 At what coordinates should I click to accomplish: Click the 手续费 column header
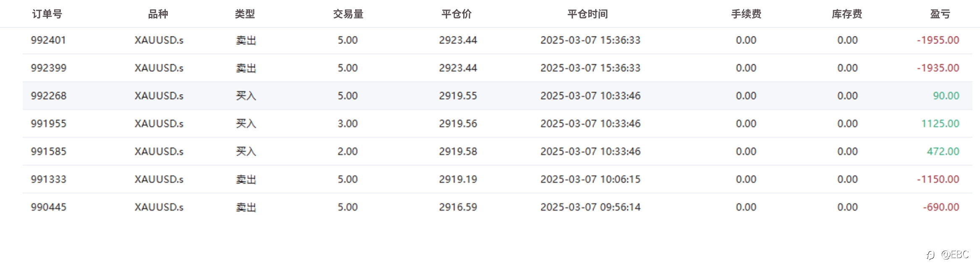[x=746, y=14]
